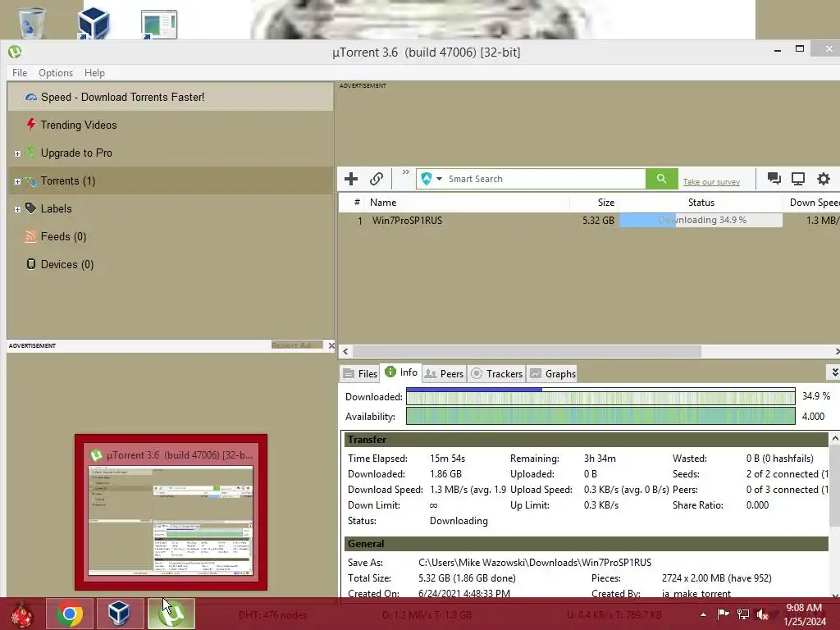Image resolution: width=840 pixels, height=630 pixels.
Task: Expand the Upgrade to Pro node
Action: (x=17, y=153)
